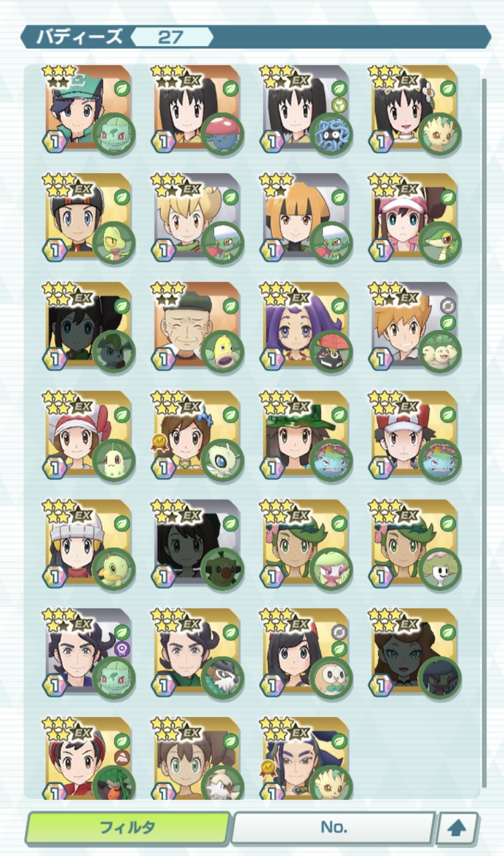Select the camo-hat trainer with Venusaur

click(x=306, y=434)
